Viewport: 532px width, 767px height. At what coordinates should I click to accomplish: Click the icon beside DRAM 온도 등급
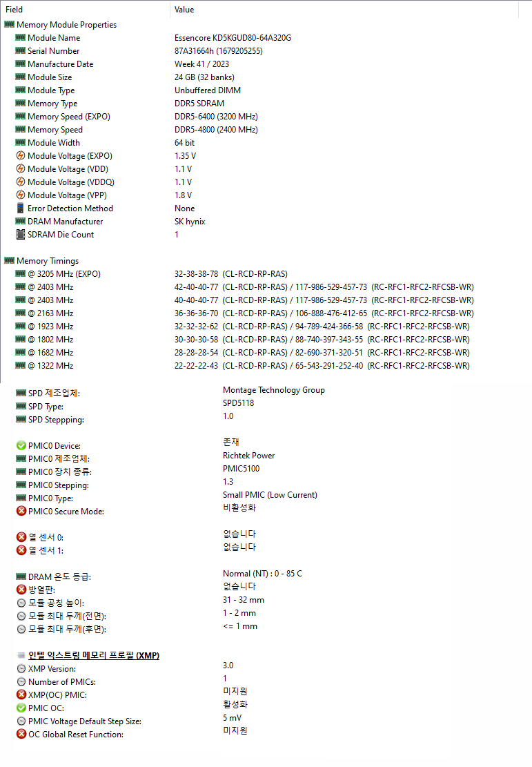point(21,576)
